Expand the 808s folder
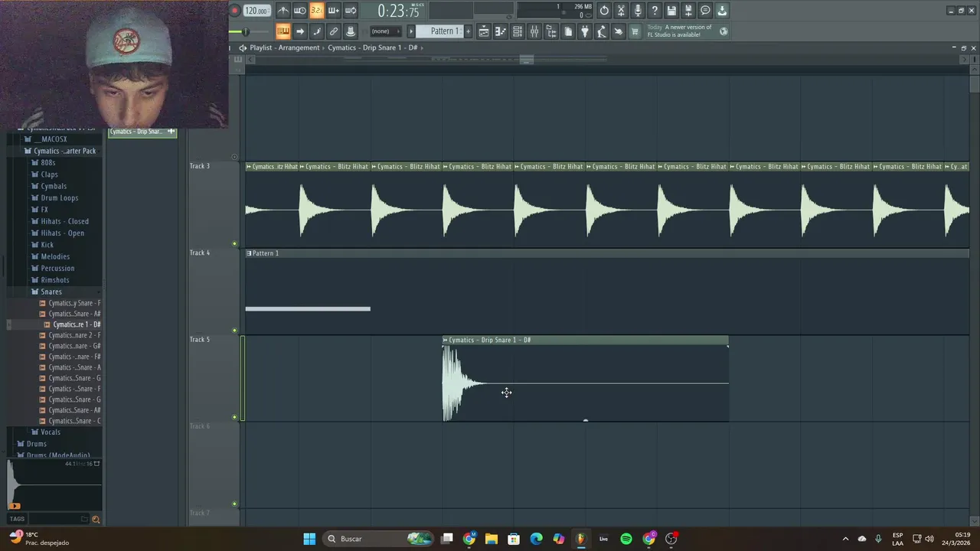980x551 pixels. (48, 162)
